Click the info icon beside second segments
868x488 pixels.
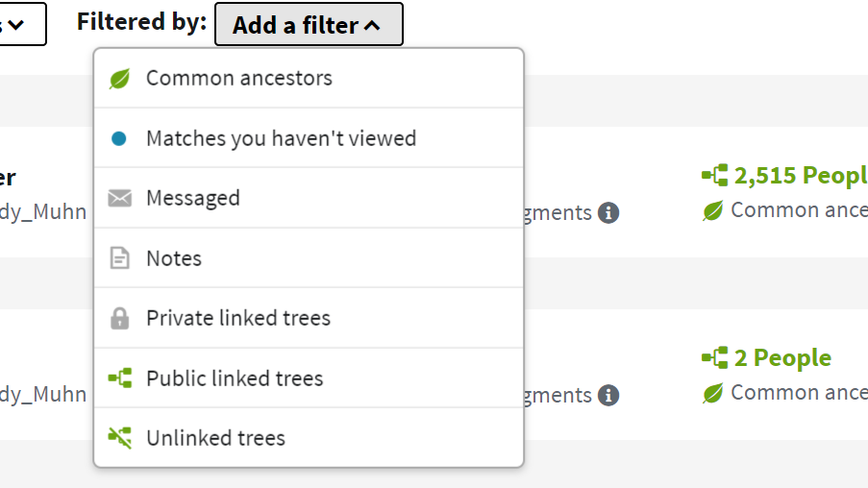(x=608, y=395)
